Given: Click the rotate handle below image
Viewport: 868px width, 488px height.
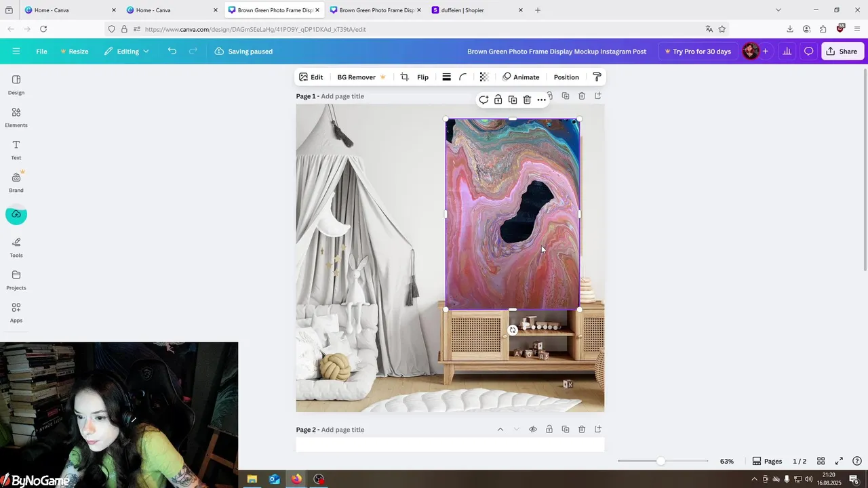Looking at the screenshot, I should pos(513,330).
